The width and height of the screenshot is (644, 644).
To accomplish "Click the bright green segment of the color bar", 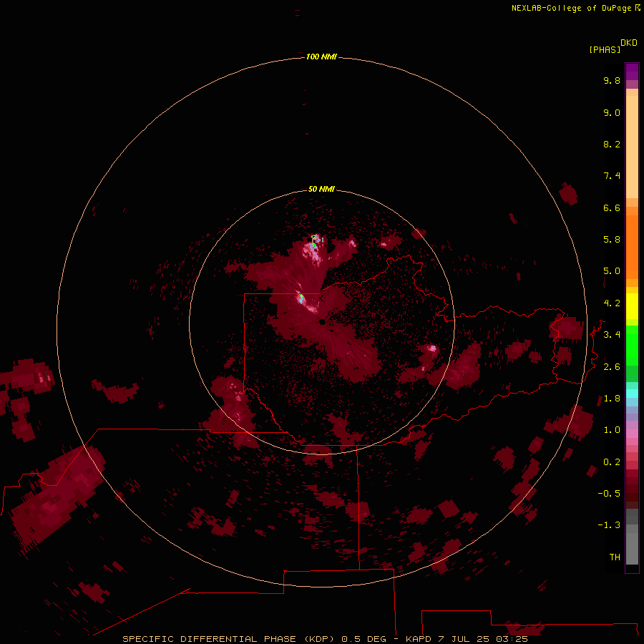I will pos(632,346).
